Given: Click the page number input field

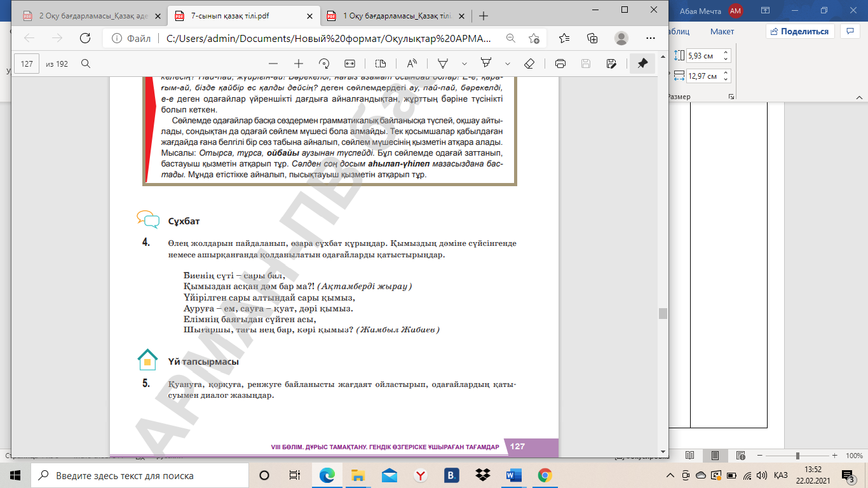Looking at the screenshot, I should (27, 64).
